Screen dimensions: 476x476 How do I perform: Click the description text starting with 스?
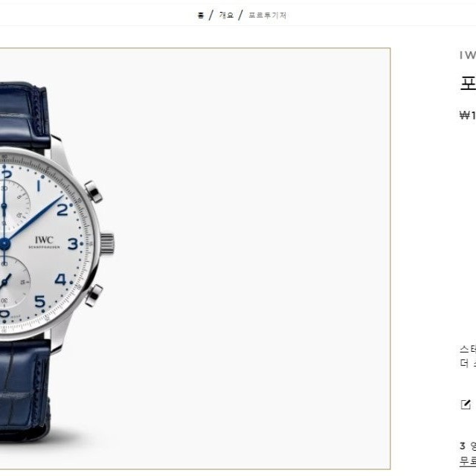tap(468, 356)
